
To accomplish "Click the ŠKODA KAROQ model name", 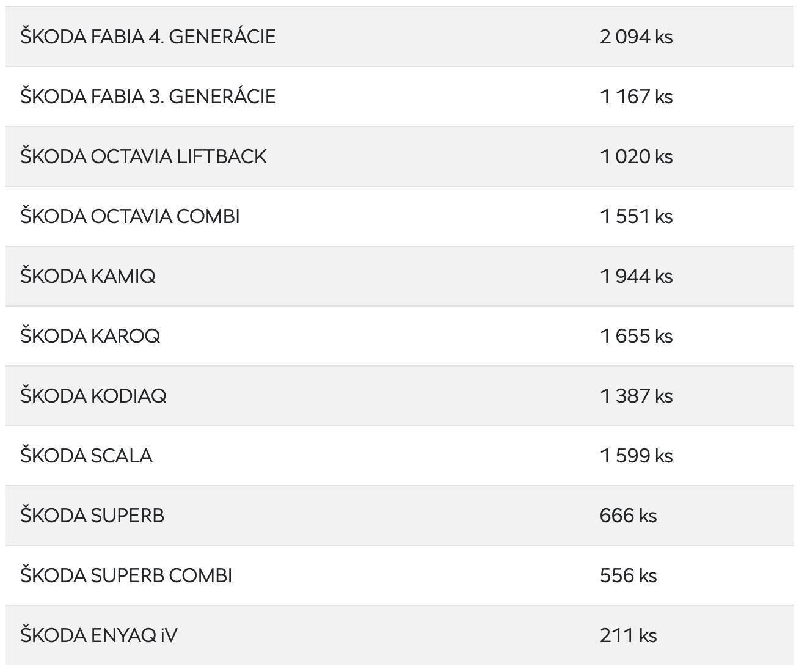I will pos(90,336).
